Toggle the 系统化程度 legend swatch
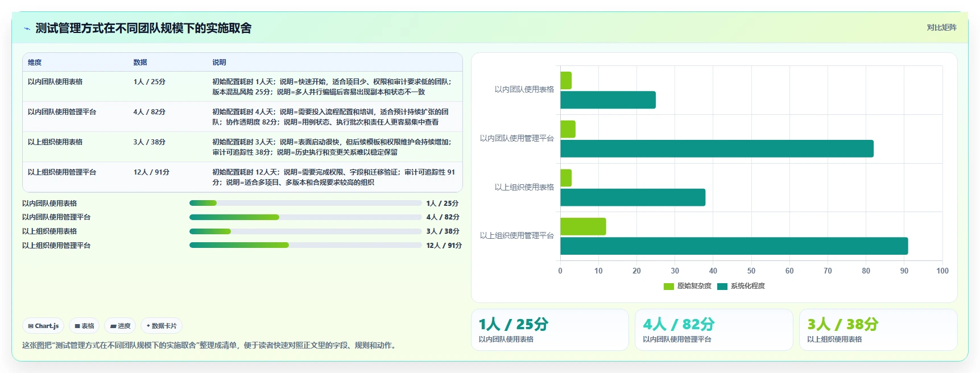980x373 pixels. tap(722, 286)
